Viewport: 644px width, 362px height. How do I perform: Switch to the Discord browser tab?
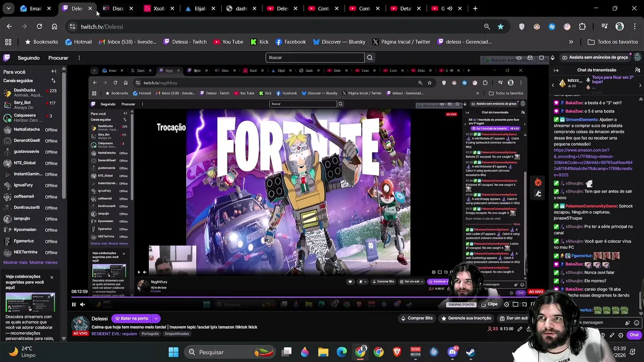tap(118, 9)
